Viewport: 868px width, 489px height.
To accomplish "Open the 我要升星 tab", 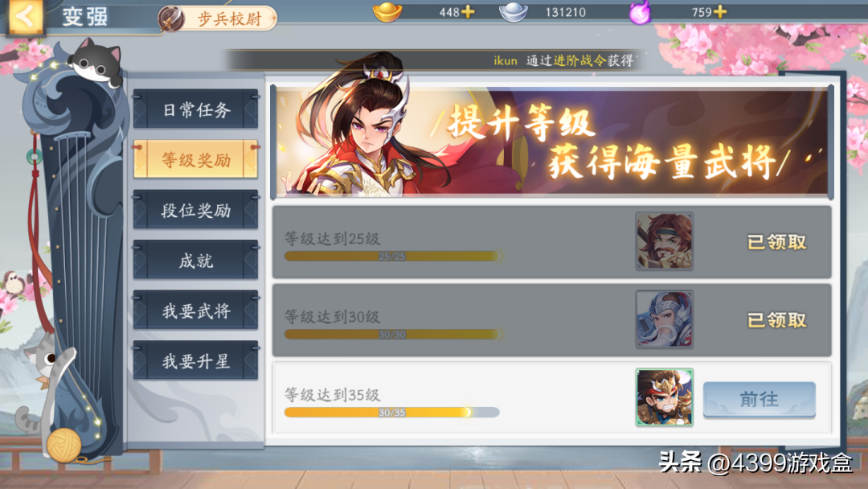I will pos(196,360).
